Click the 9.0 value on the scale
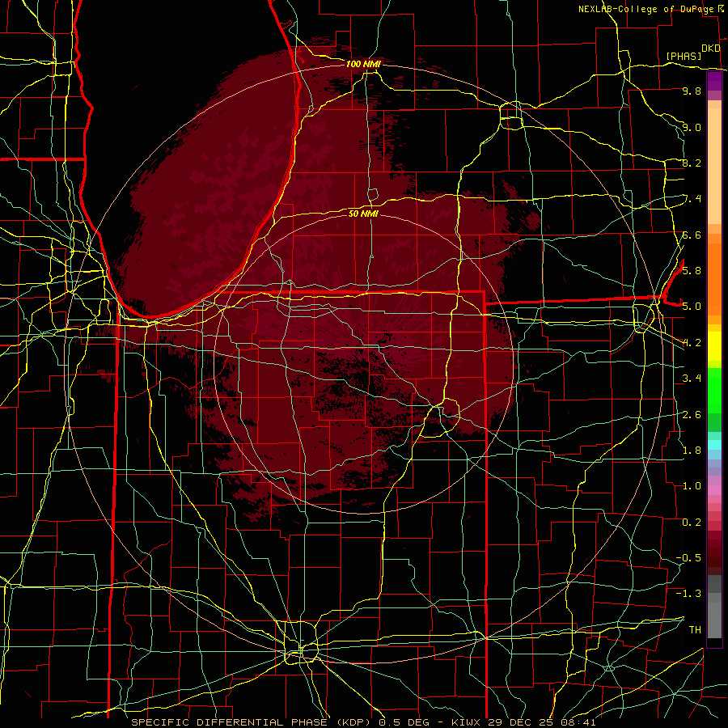 tap(692, 127)
